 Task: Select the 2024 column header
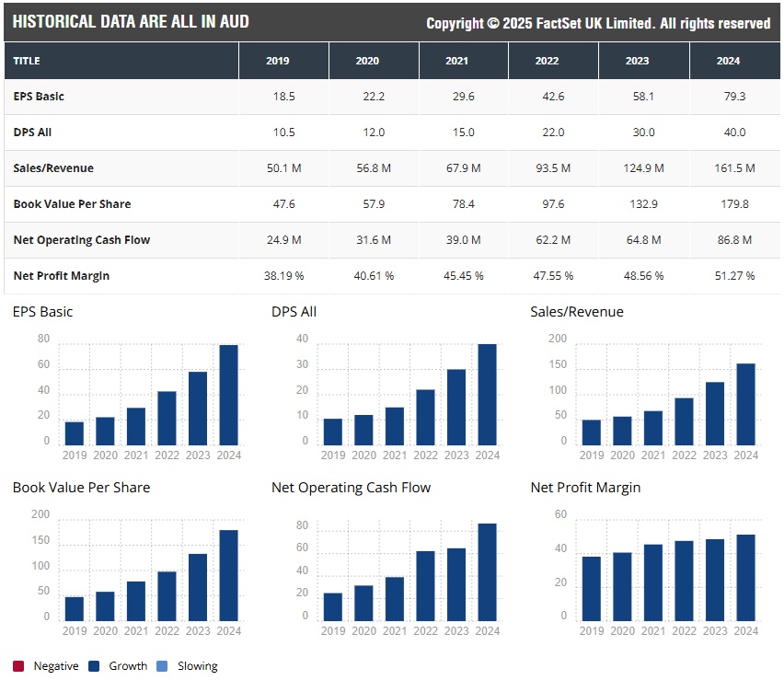(x=734, y=61)
